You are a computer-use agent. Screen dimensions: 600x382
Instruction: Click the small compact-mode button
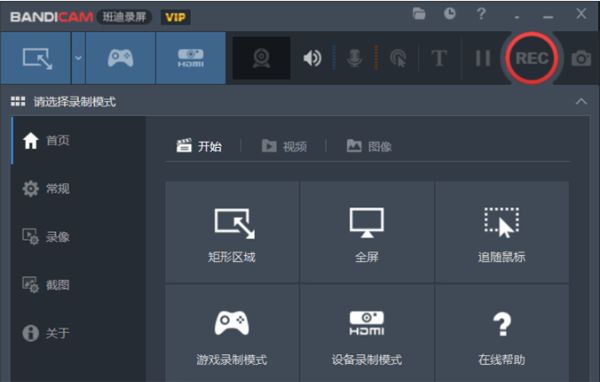[x=517, y=17]
